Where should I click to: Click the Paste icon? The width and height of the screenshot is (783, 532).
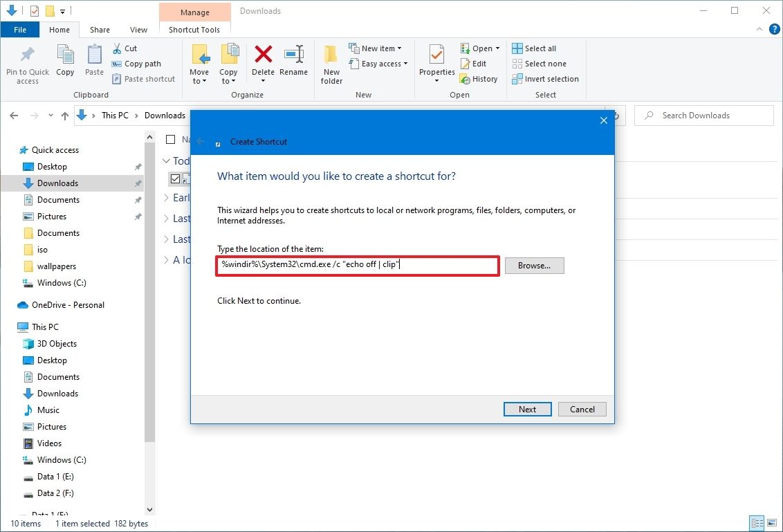click(x=93, y=62)
